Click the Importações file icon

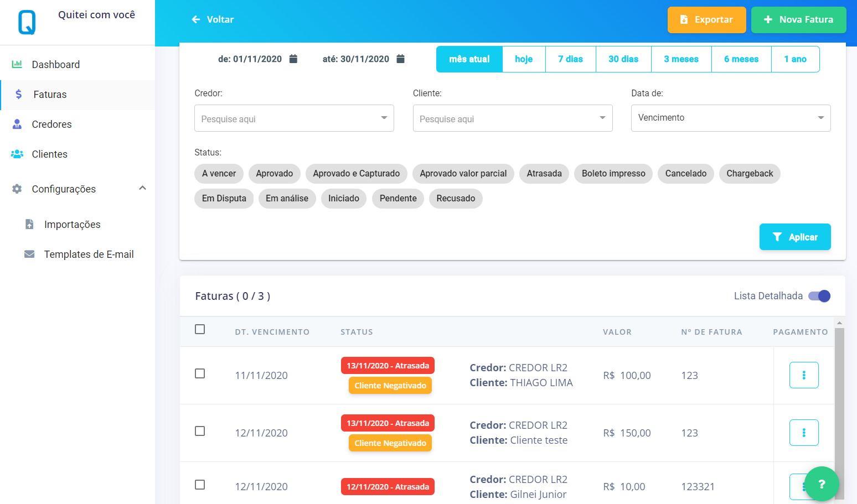click(29, 224)
